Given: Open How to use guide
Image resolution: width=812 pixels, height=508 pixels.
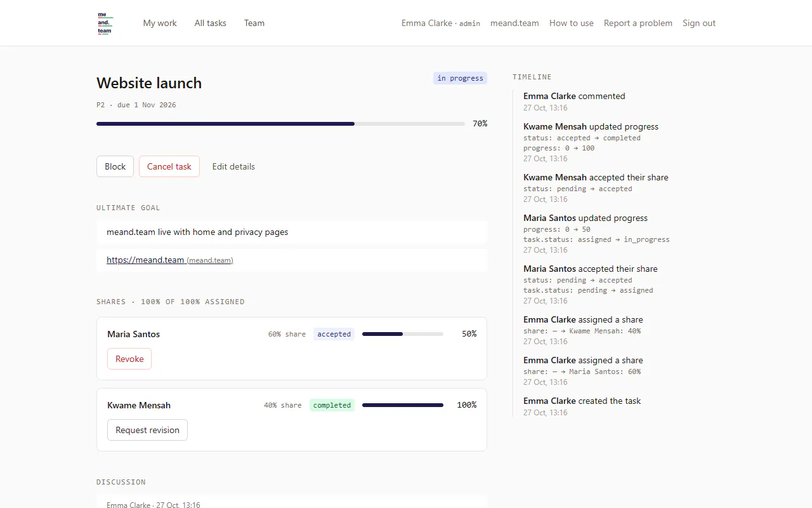Looking at the screenshot, I should click(572, 23).
